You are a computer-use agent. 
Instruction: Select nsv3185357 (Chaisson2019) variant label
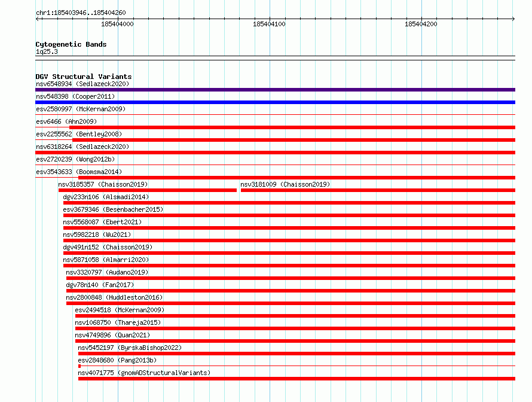[103, 184]
